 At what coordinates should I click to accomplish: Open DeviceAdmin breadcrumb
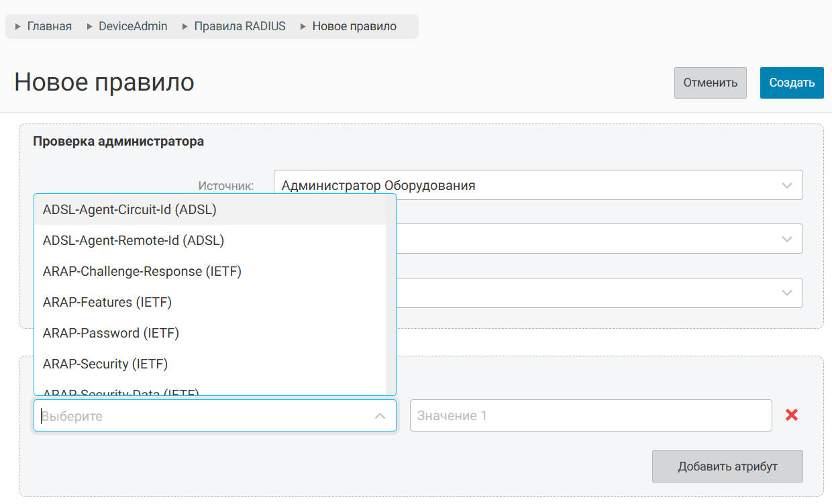pos(133,26)
